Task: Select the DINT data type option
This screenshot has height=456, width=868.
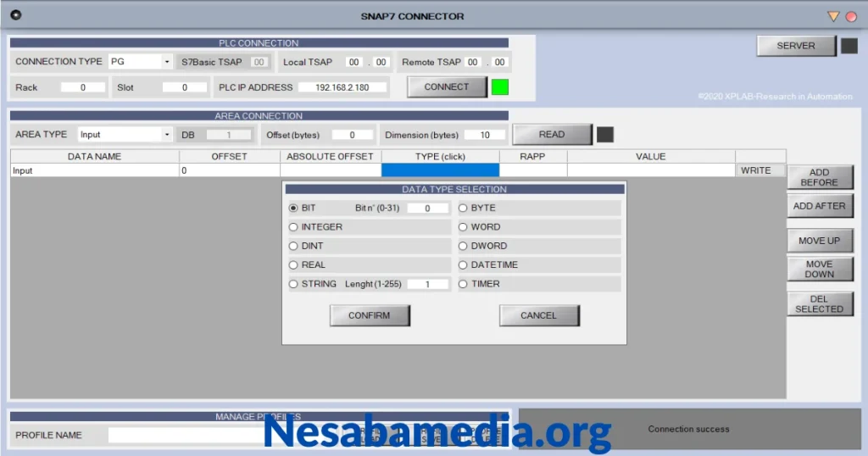Action: tap(293, 246)
